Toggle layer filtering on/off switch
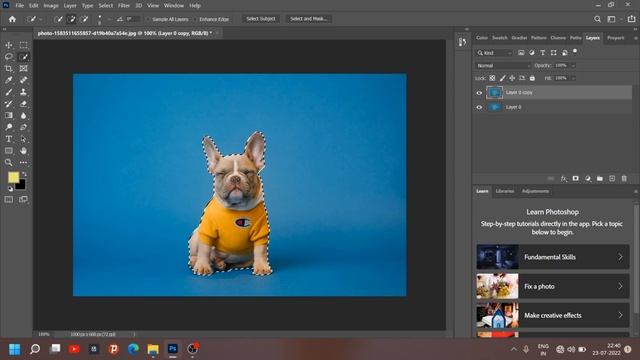This screenshot has width=640, height=360. point(575,51)
